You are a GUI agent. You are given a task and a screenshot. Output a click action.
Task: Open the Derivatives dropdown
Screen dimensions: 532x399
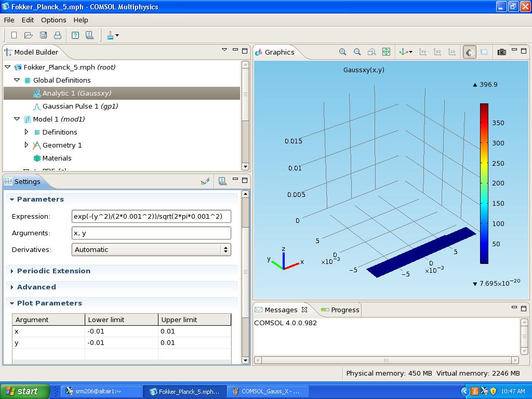pyautogui.click(x=151, y=249)
